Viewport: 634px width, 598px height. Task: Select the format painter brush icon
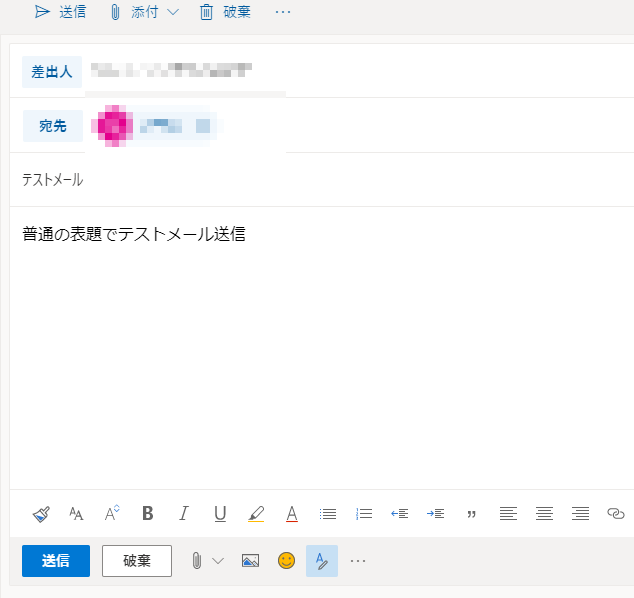point(41,514)
